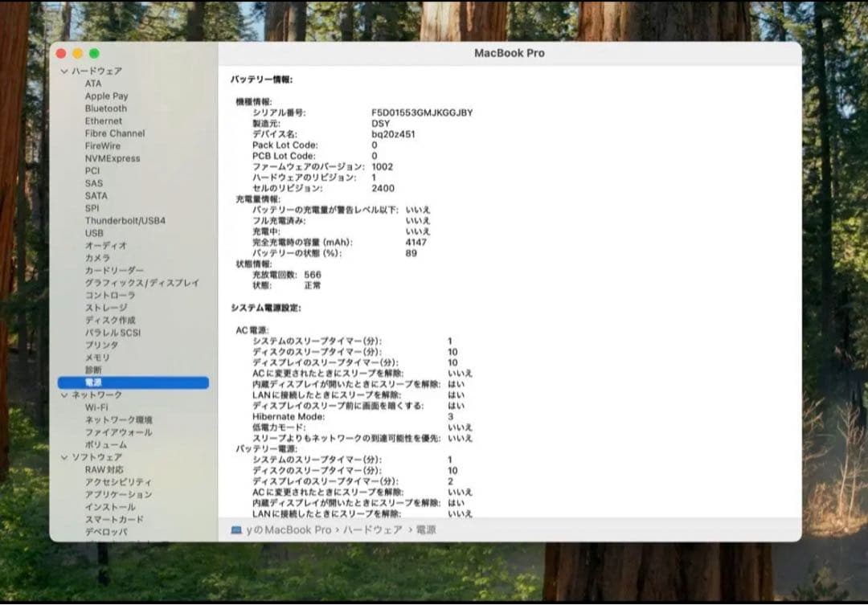The width and height of the screenshot is (868, 605).
Task: Click the red close window button
Action: pos(61,54)
